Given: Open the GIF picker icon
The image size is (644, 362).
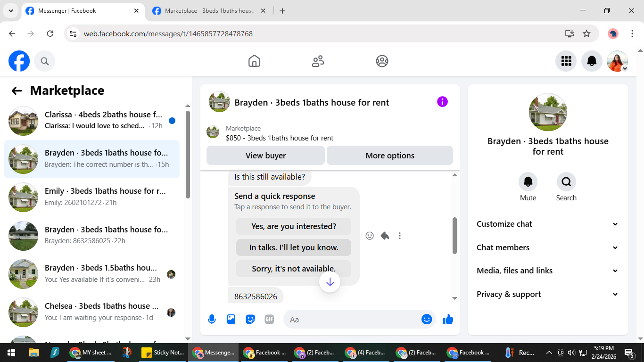Looking at the screenshot, I should [x=269, y=320].
